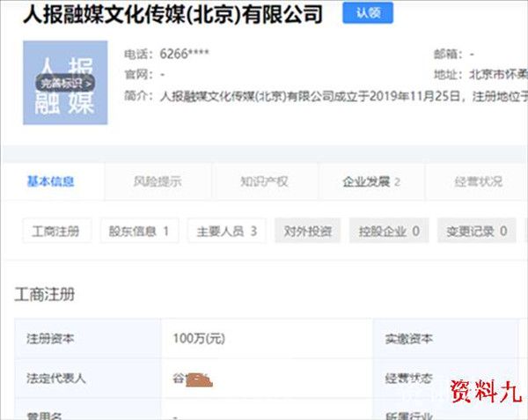
Task: Click the 注册资本 label cell
Action: click(x=87, y=338)
